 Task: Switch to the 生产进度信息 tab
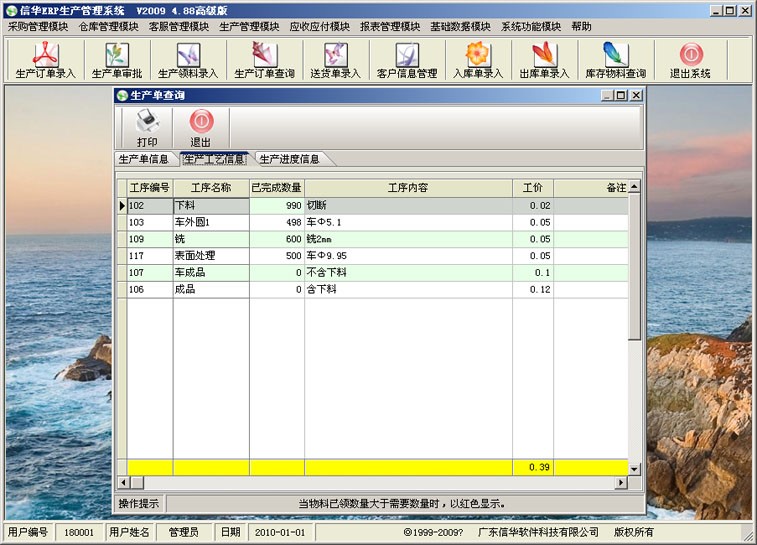point(290,159)
